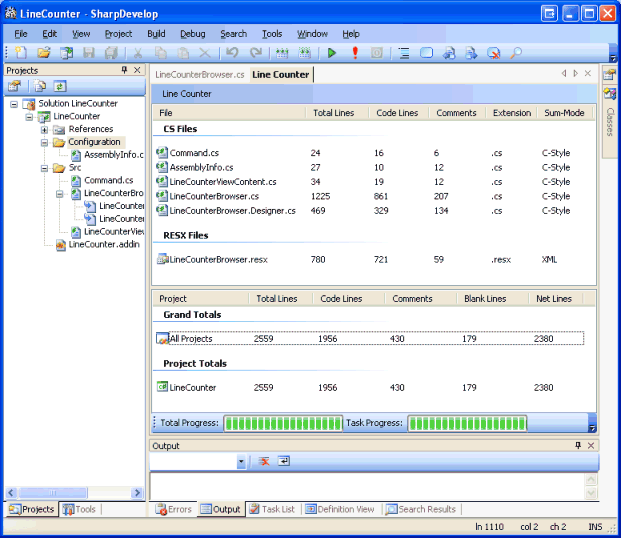This screenshot has width=621, height=538.
Task: Toggle the Projects panel auto-hide pin
Action: (124, 71)
